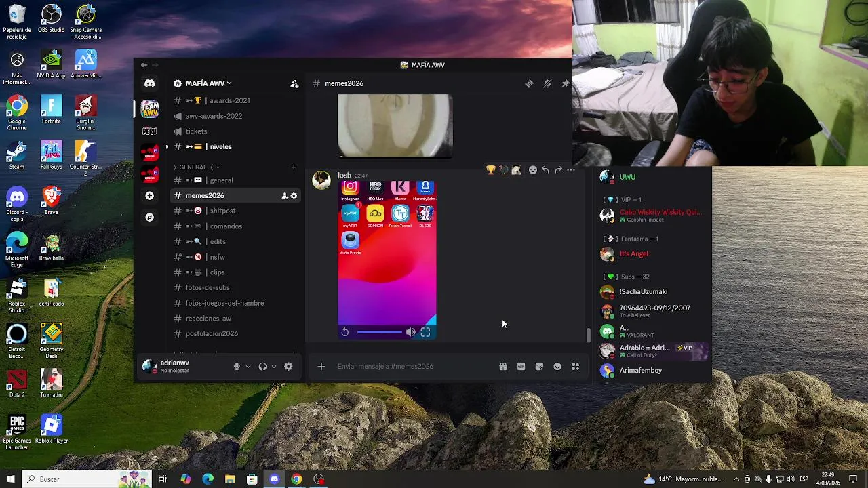Open more options on Josh's message
The height and width of the screenshot is (488, 868).
point(571,170)
